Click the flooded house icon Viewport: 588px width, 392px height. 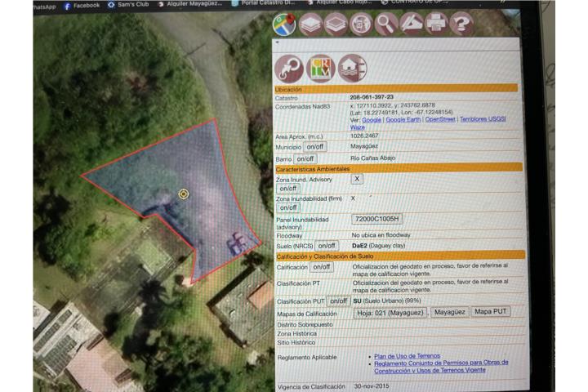tap(353, 69)
